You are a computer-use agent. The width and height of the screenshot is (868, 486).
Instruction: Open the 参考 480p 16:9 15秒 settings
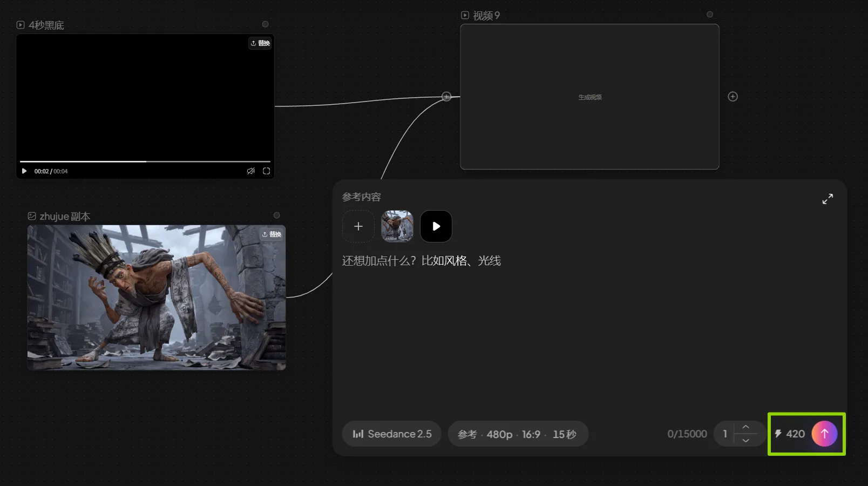518,434
